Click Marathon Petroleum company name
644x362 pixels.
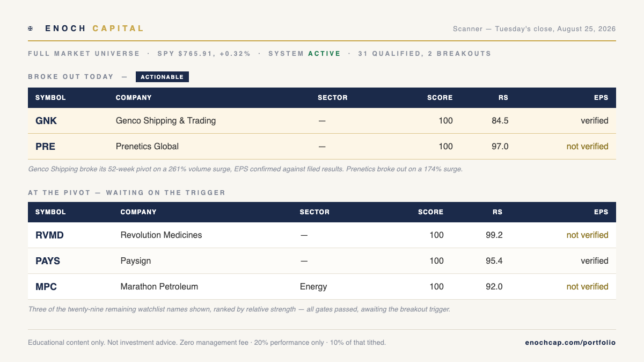pyautogui.click(x=159, y=287)
